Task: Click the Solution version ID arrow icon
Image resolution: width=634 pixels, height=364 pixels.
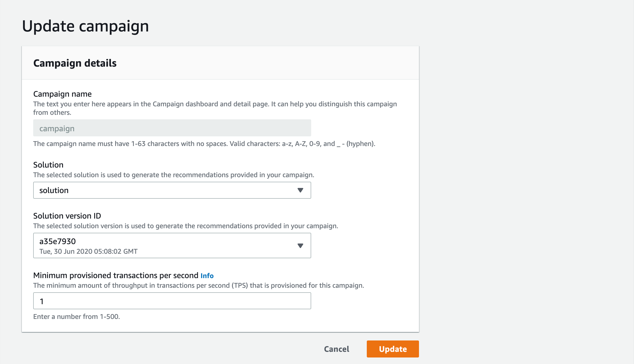Action: point(300,246)
